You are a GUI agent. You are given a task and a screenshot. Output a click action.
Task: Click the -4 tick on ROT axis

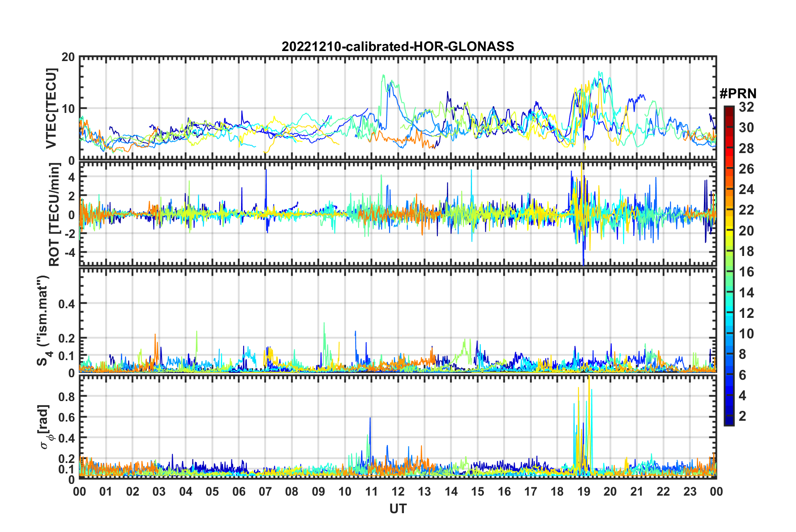click(x=69, y=253)
